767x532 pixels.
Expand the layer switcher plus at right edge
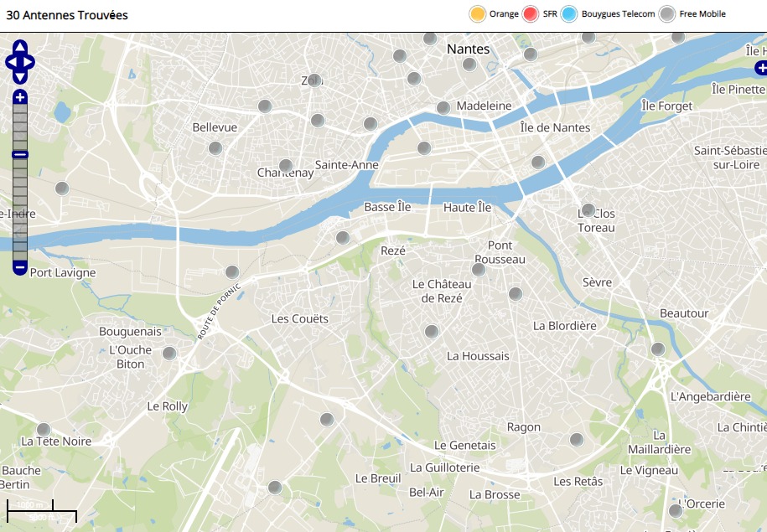coord(760,69)
